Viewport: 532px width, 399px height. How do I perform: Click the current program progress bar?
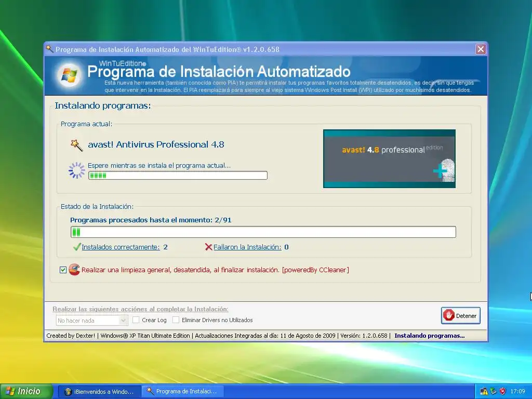178,176
